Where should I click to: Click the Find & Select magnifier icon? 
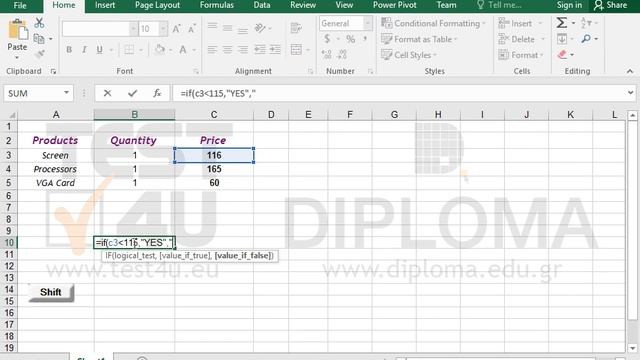point(586,39)
